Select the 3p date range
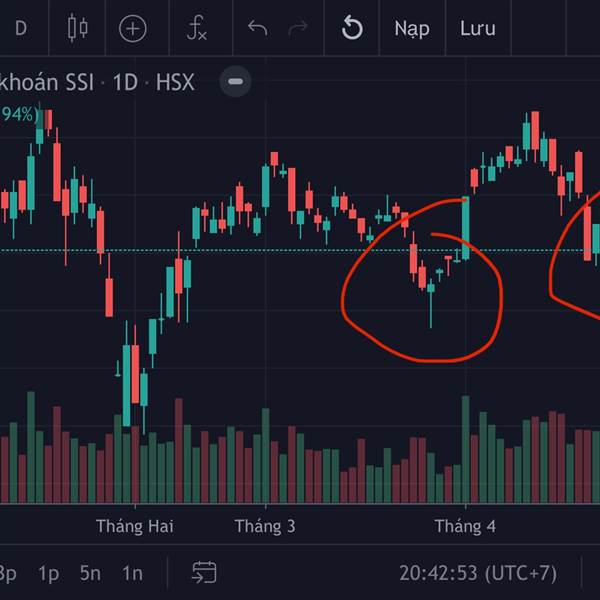600x600 pixels. pos(8,574)
